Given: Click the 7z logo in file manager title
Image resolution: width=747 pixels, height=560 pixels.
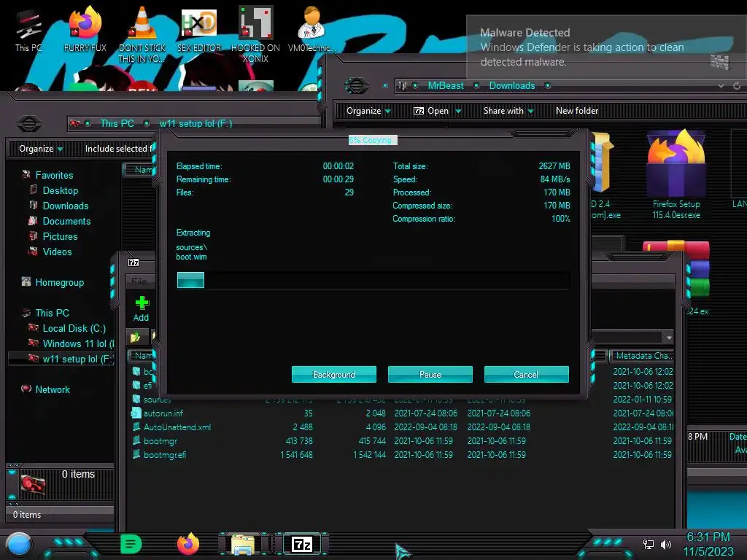Looking at the screenshot, I should tap(133, 262).
